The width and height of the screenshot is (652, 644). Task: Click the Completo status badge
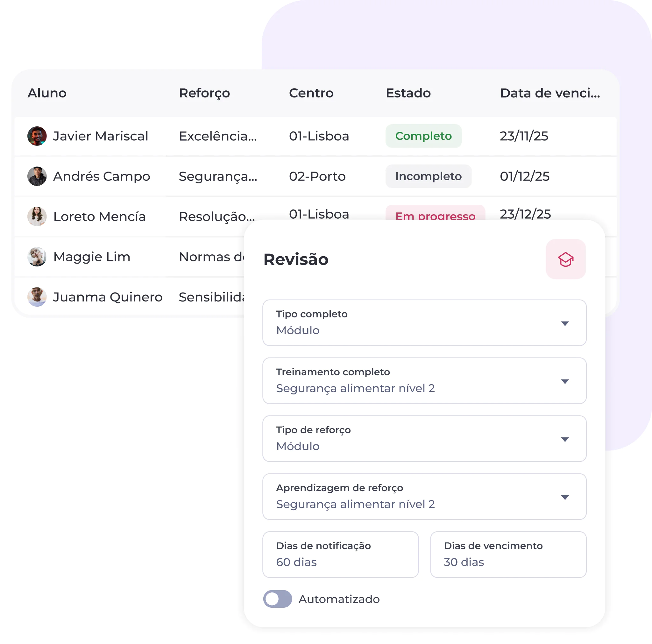(423, 136)
